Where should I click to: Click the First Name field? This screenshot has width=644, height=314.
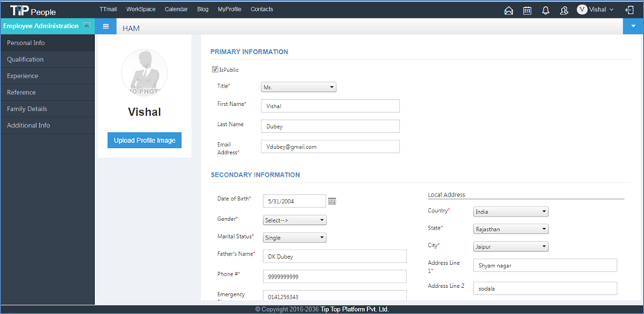(330, 106)
